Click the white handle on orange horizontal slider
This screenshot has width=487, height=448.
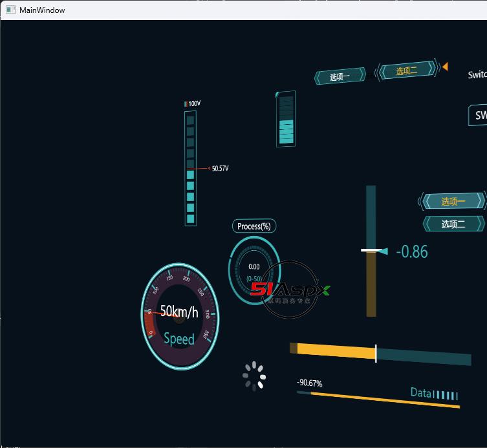point(376,353)
